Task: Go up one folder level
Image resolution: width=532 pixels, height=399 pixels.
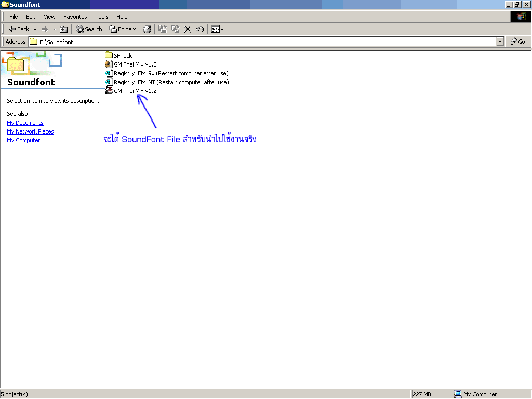Action: pyautogui.click(x=64, y=29)
